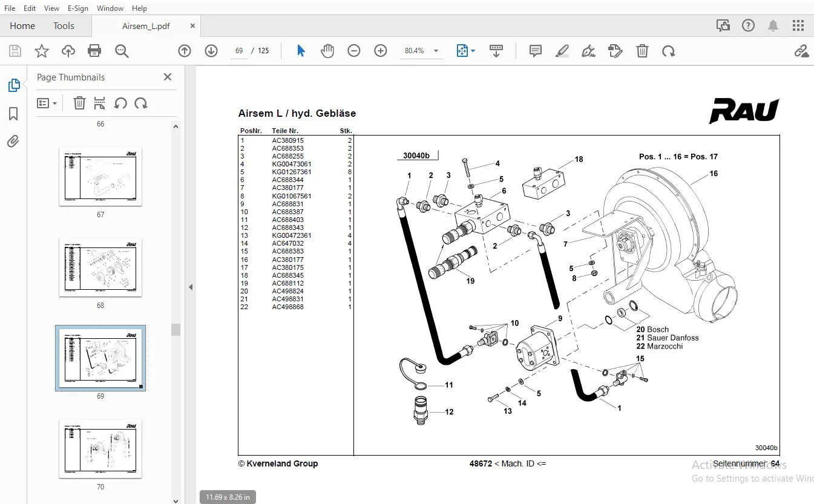Viewport: 814px width, 504px height.
Task: Go to the previous page
Action: pos(185,51)
